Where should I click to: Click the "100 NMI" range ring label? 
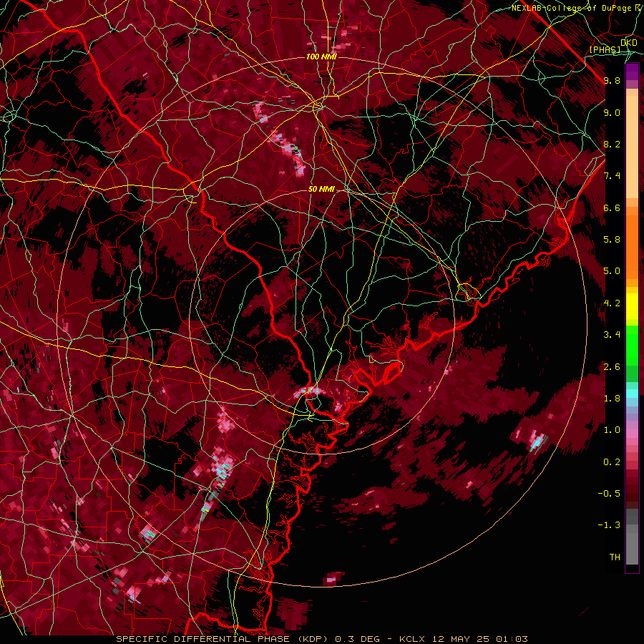point(321,57)
